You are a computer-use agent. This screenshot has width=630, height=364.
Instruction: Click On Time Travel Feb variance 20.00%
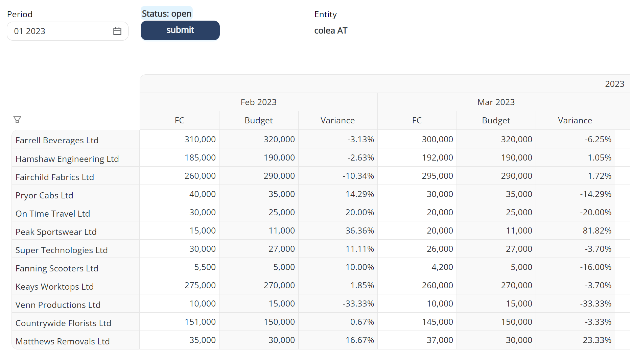338,212
